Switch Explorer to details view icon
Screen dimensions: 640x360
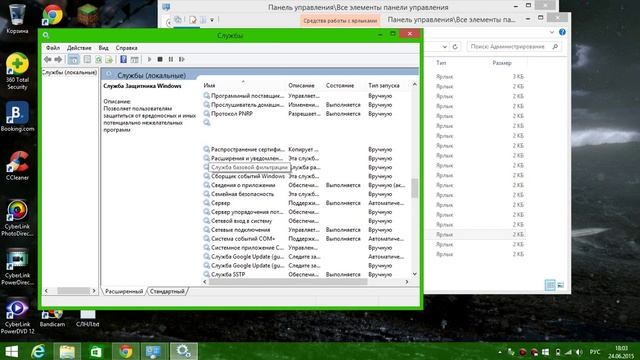click(550, 285)
